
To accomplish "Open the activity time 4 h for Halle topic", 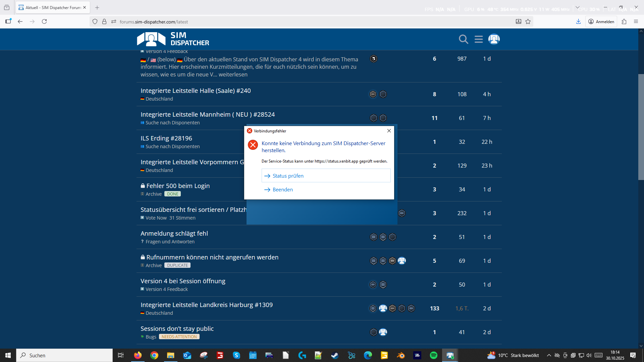I will [x=487, y=94].
